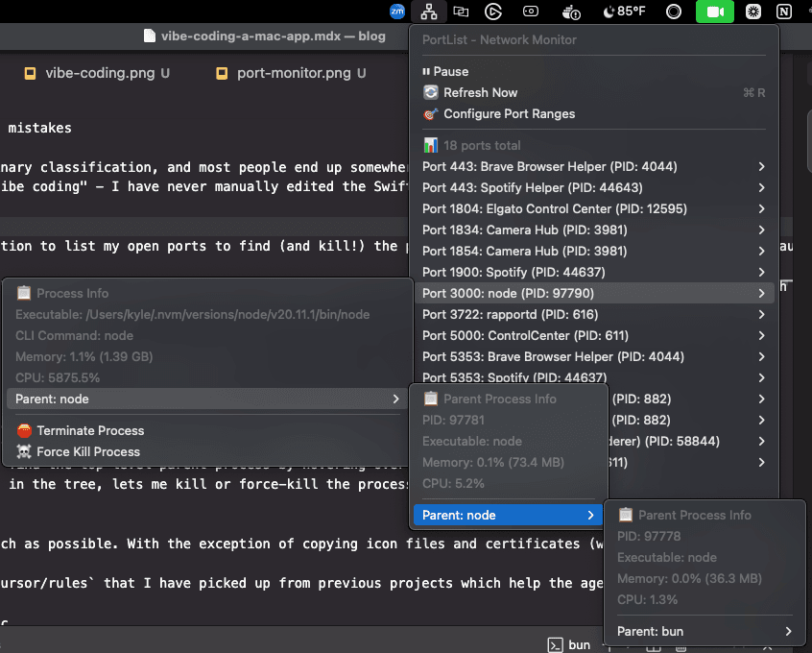Viewport: 812px width, 653px height.
Task: Click the weather 85°F menu bar item
Action: (624, 12)
